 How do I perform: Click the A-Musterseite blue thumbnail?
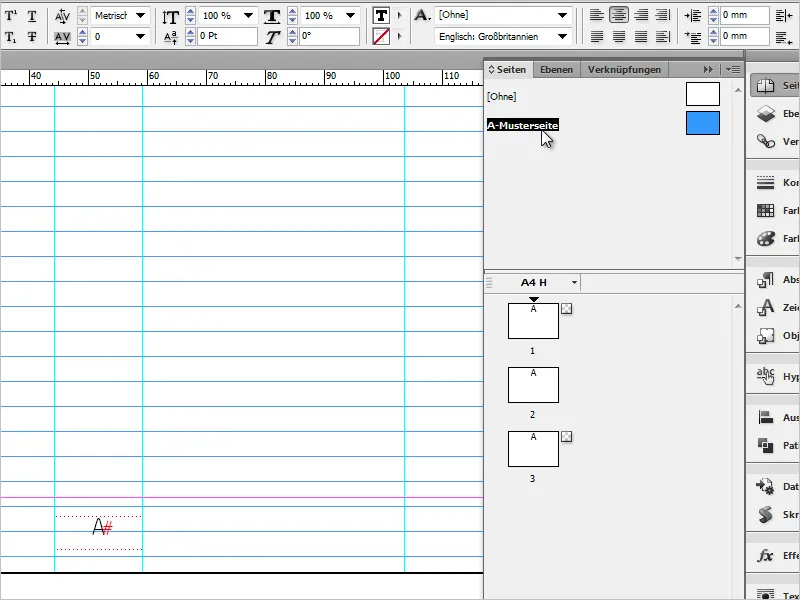[703, 123]
